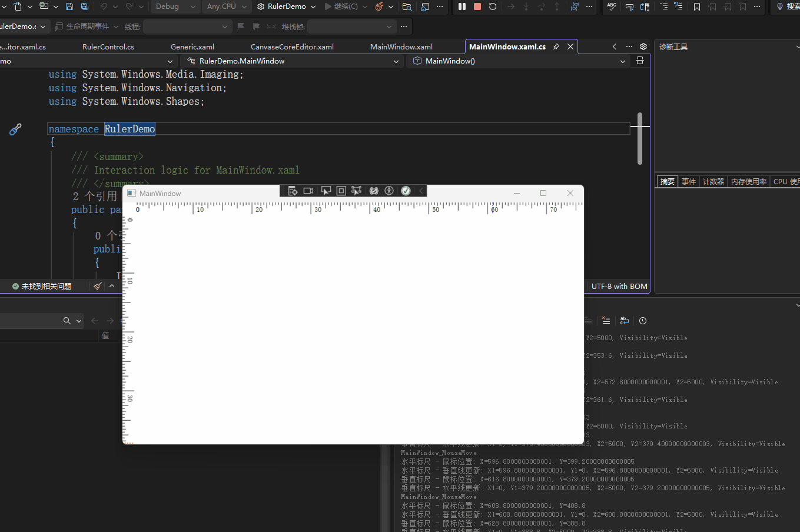Screen dimensions: 800x532
Task: Click the select element tool in debug toolbar
Action: pos(326,191)
